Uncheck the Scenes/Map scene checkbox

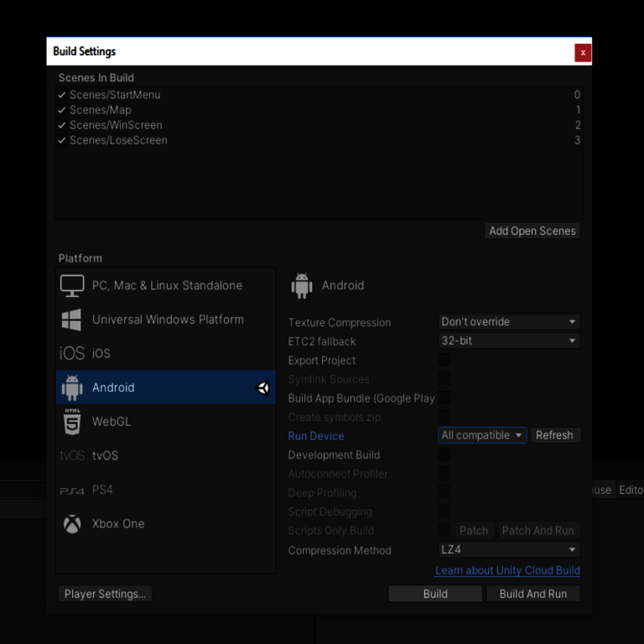[x=62, y=110]
